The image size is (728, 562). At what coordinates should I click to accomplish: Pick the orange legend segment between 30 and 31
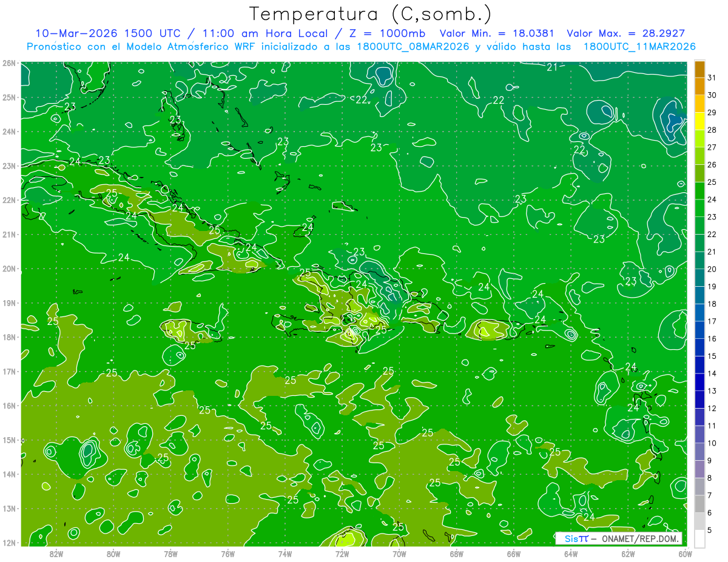(699, 87)
